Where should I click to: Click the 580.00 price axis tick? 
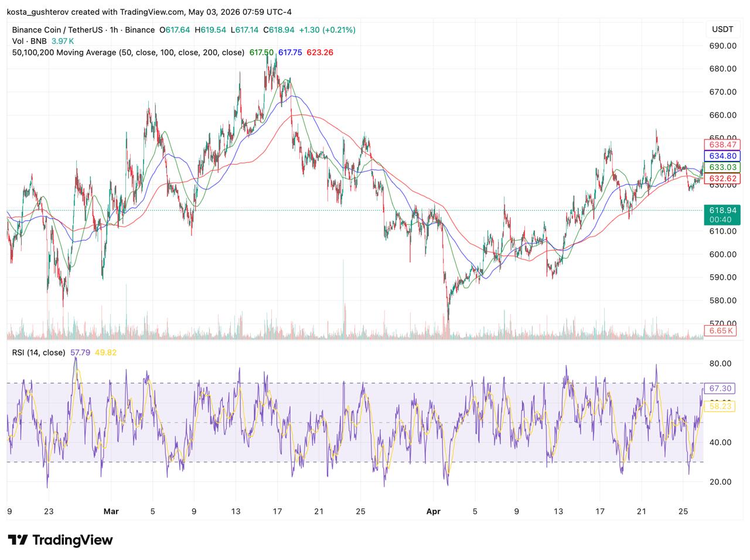click(x=722, y=301)
